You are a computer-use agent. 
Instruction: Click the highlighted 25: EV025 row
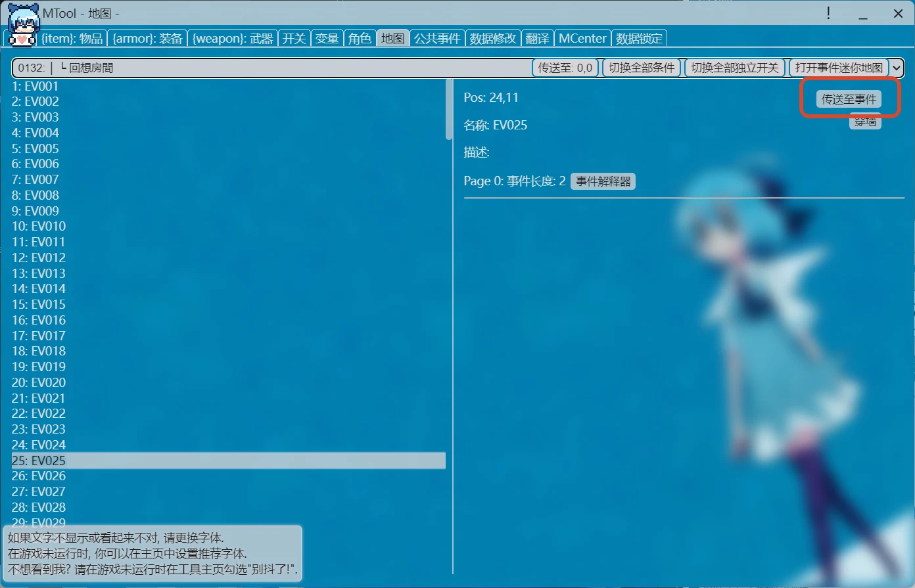(x=228, y=461)
